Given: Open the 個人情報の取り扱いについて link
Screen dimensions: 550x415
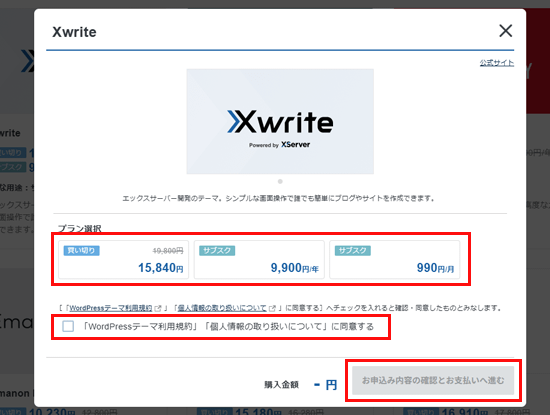Looking at the screenshot, I should coord(222,308).
